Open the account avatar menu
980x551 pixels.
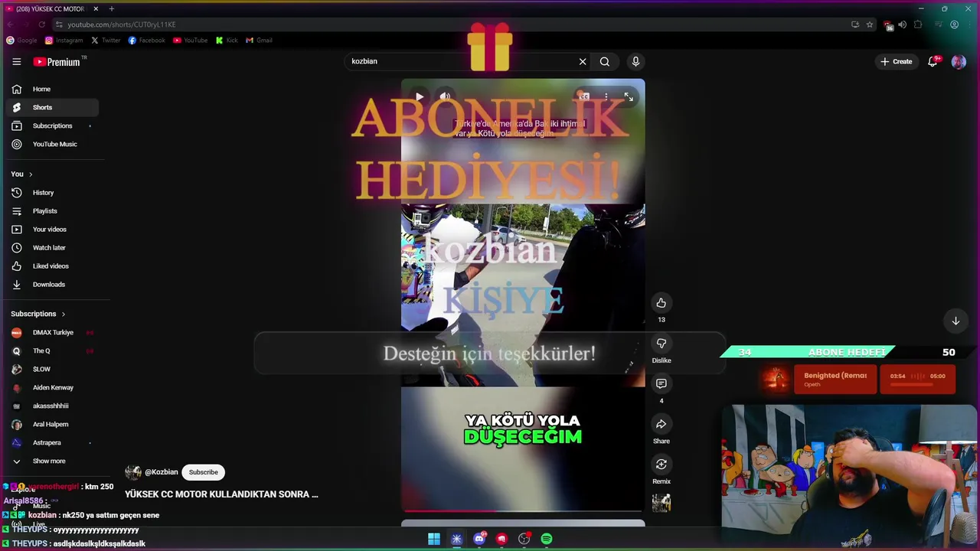coord(959,61)
